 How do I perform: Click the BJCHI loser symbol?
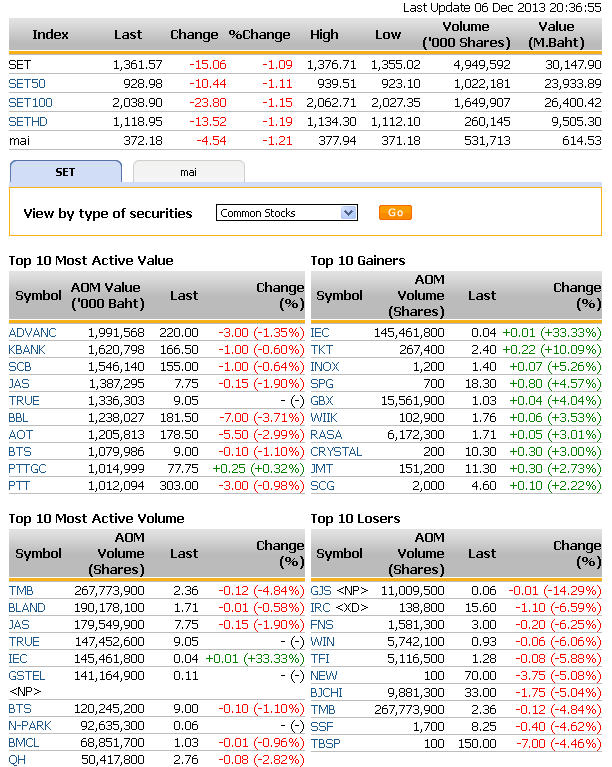point(327,693)
